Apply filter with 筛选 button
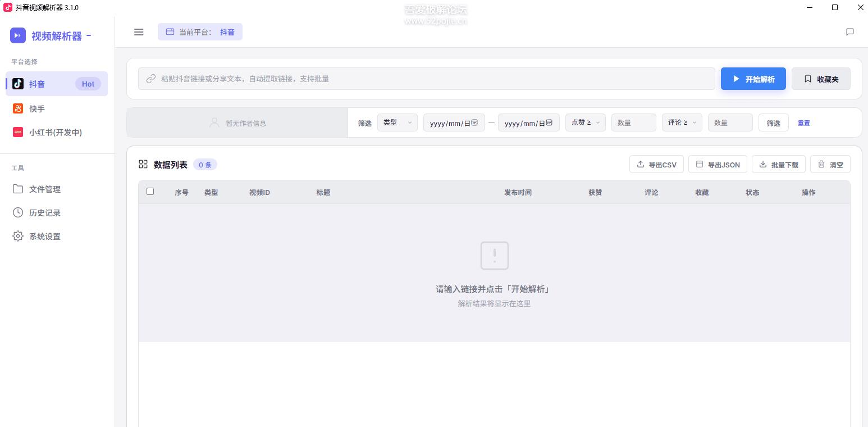The image size is (868, 427). [773, 122]
